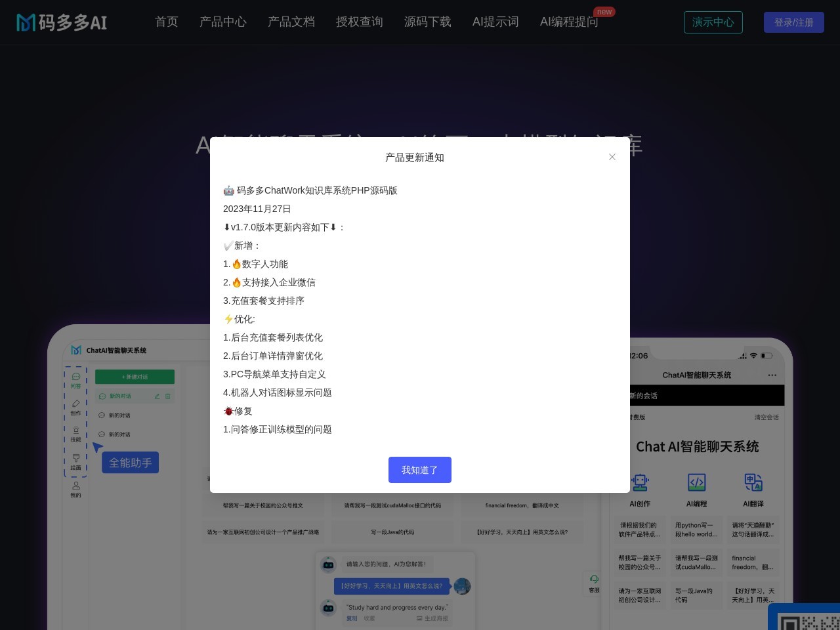Viewport: 840px width, 630px height.
Task: Open AI提示词 in the navigation bar
Action: pos(495,22)
